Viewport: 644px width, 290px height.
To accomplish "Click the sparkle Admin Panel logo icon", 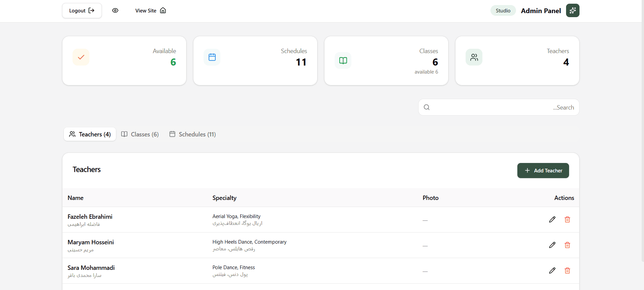I will pyautogui.click(x=572, y=10).
